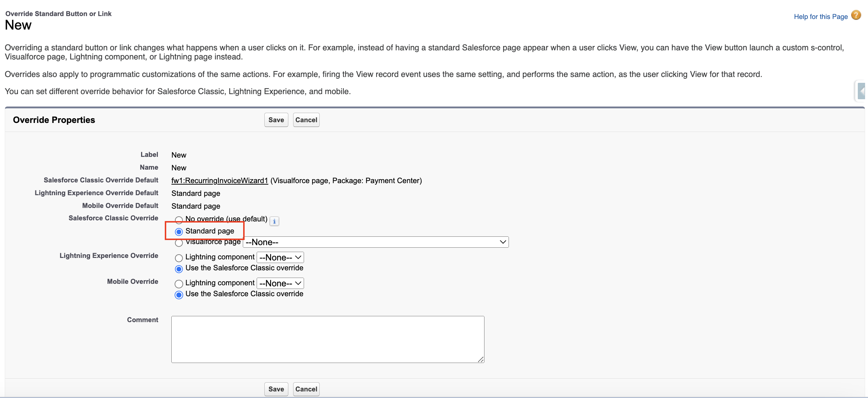Viewport: 868px width, 398px height.
Task: Select No override (use default) radio
Action: pyautogui.click(x=179, y=220)
